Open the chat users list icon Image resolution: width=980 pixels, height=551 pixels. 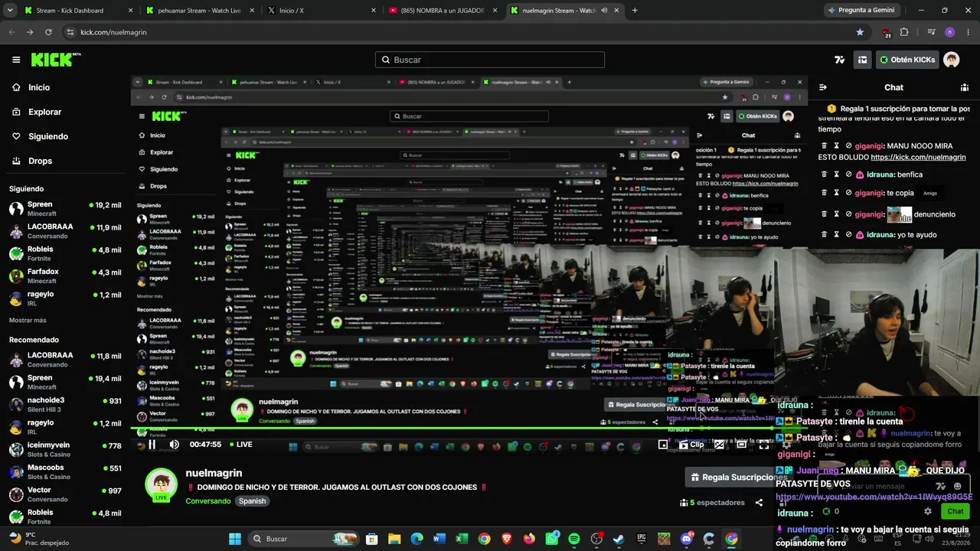[965, 87]
